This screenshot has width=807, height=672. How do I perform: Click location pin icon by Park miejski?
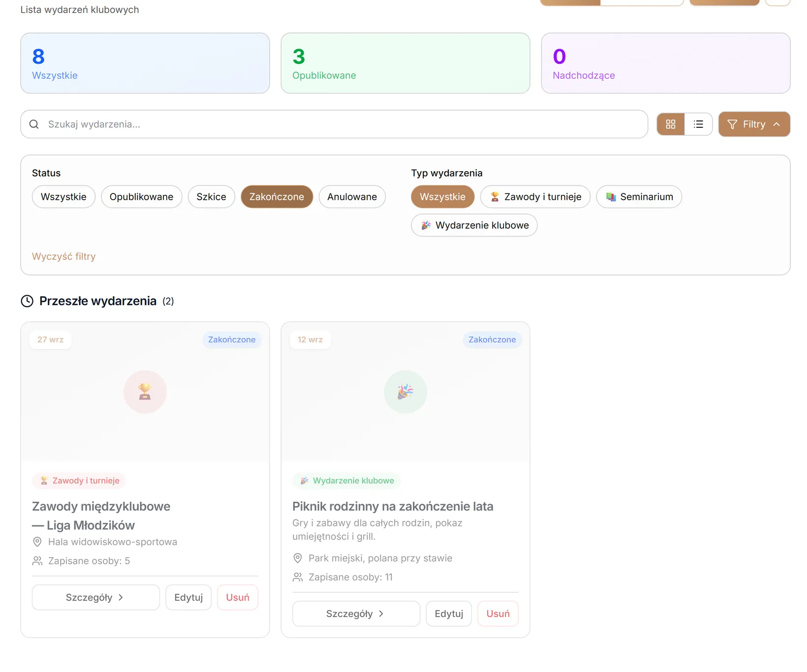point(297,558)
